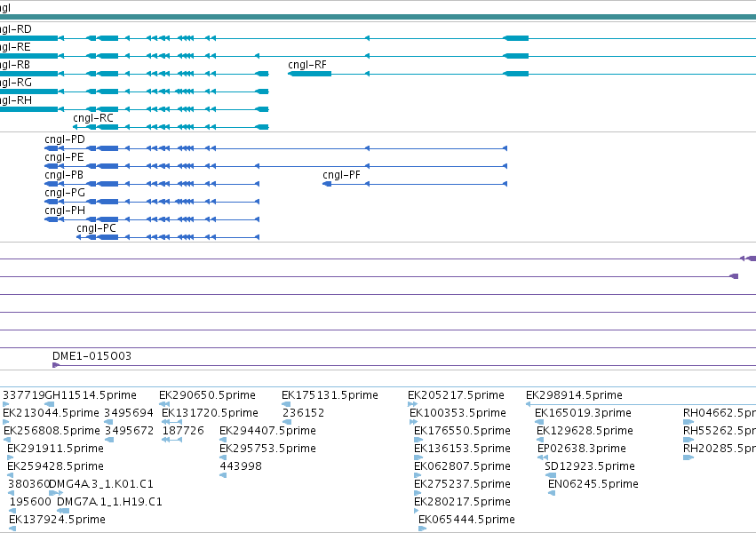The width and height of the screenshot is (756, 533).
Task: Open the 3495672 feature label
Action: tap(129, 431)
